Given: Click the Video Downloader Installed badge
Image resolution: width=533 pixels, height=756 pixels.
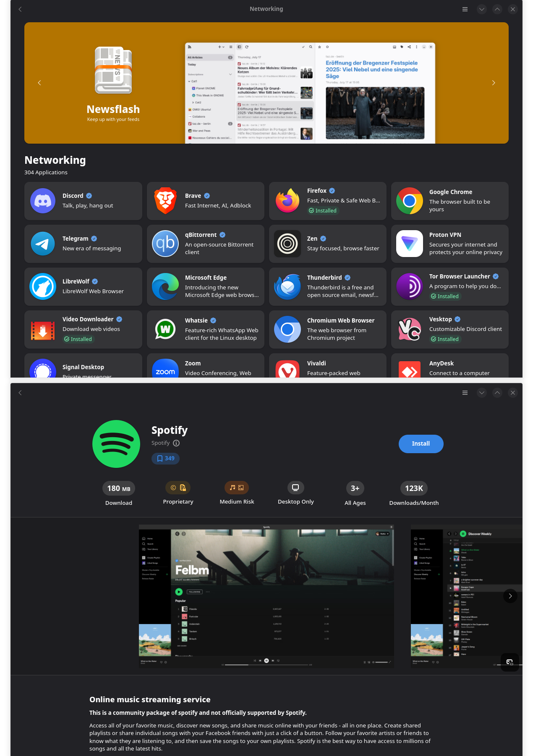Looking at the screenshot, I should click(x=78, y=339).
